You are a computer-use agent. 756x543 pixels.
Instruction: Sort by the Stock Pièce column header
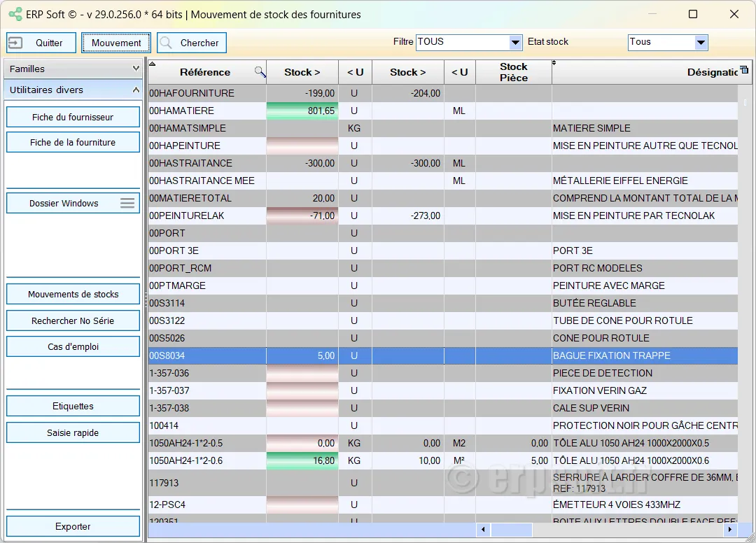point(513,71)
